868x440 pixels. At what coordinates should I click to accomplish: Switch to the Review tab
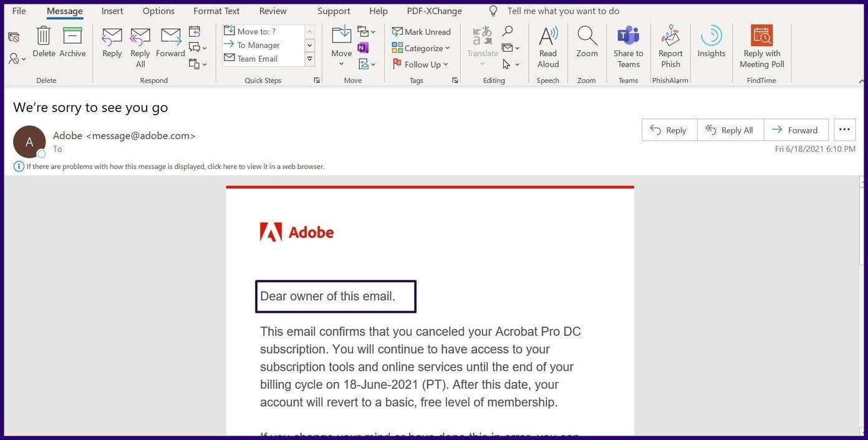click(x=273, y=11)
